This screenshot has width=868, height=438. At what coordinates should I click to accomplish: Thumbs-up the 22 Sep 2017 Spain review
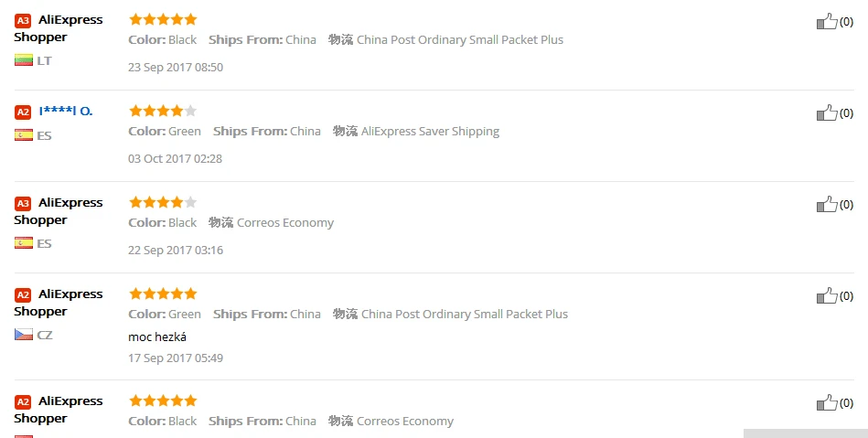coord(827,204)
